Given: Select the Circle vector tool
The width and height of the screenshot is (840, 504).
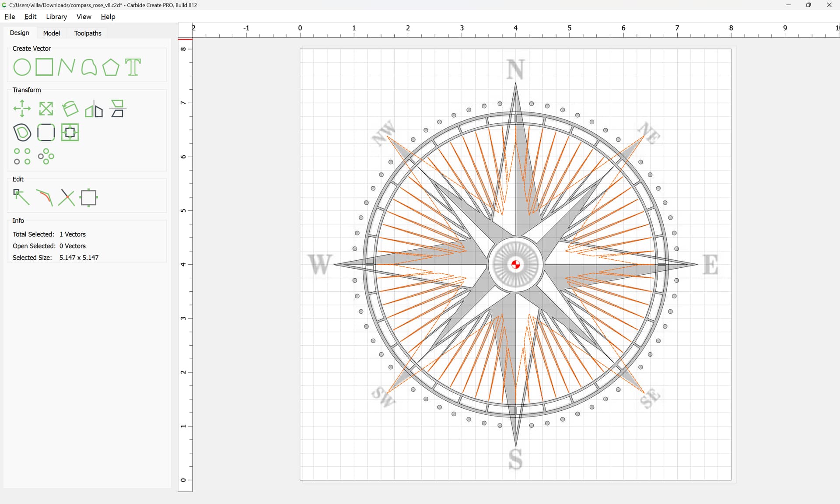Looking at the screenshot, I should [22, 67].
